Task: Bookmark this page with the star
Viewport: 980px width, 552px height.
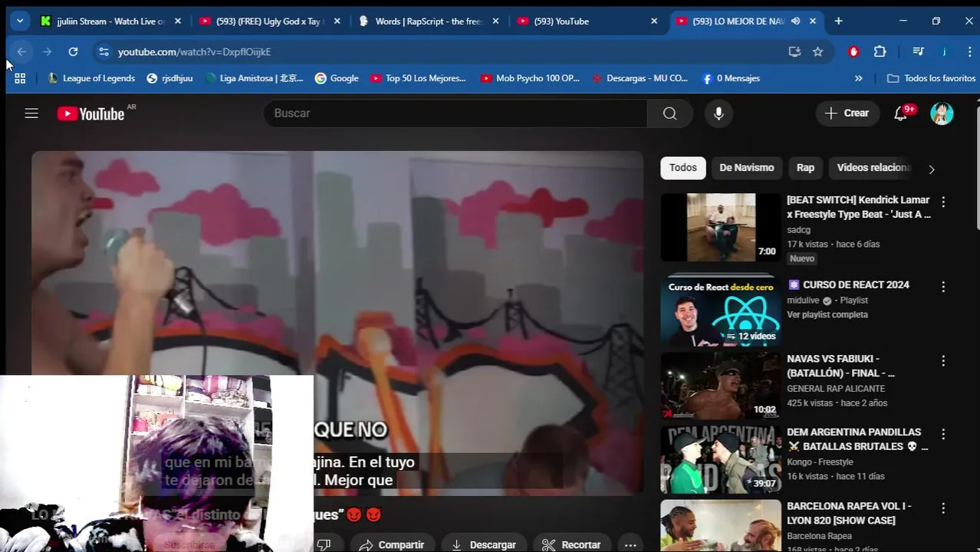Action: [817, 51]
